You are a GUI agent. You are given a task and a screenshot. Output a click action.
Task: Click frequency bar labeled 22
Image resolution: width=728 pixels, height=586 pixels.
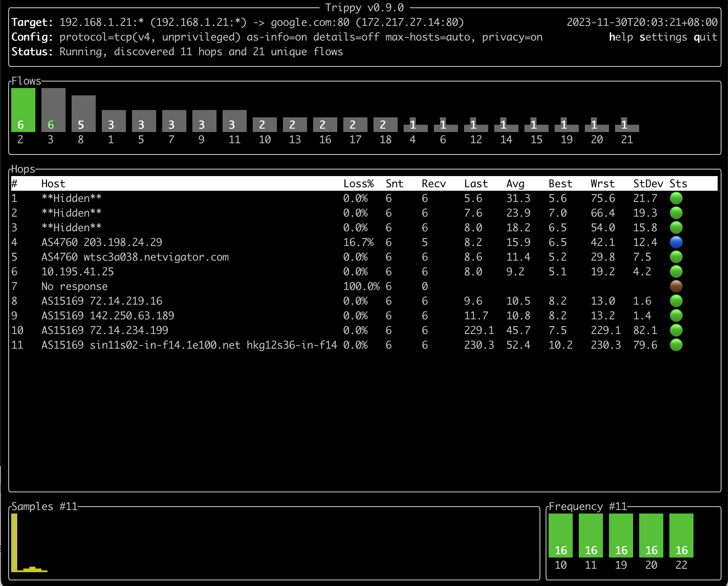click(x=681, y=536)
